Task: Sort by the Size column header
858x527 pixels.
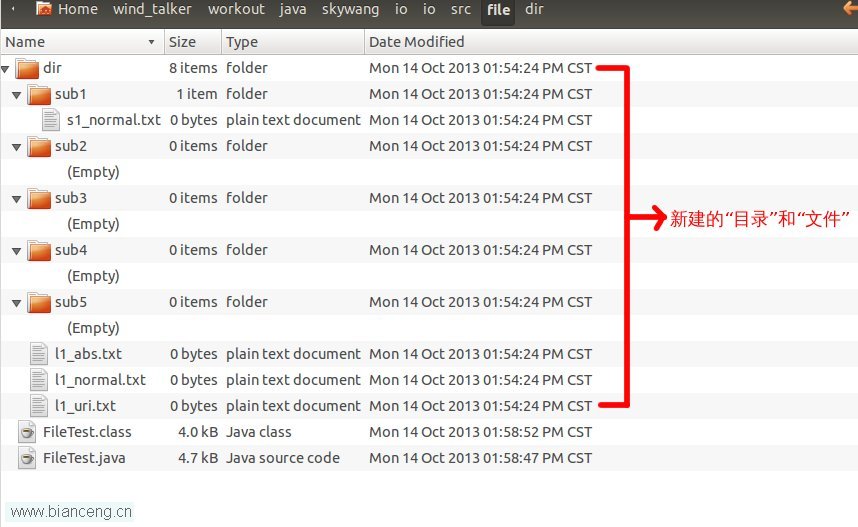Action: [193, 42]
